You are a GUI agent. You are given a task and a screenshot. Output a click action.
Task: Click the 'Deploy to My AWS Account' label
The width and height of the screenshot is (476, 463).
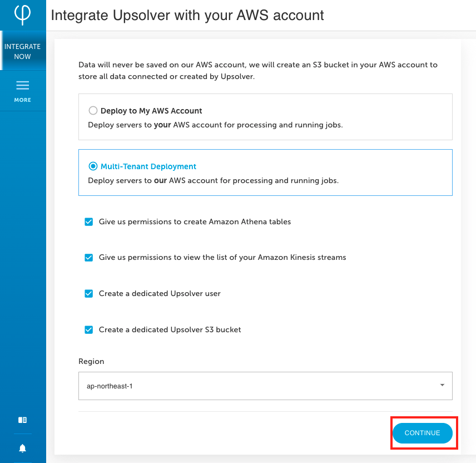pyautogui.click(x=151, y=111)
